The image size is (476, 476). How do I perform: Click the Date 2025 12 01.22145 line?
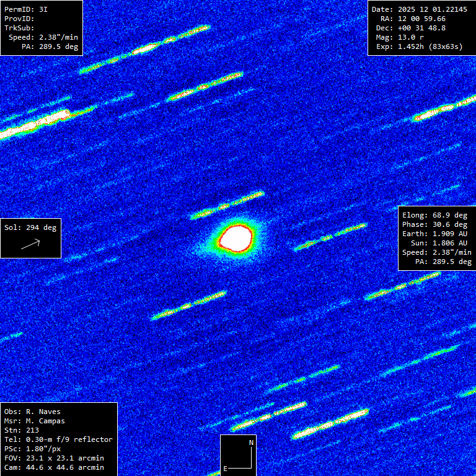pyautogui.click(x=419, y=9)
